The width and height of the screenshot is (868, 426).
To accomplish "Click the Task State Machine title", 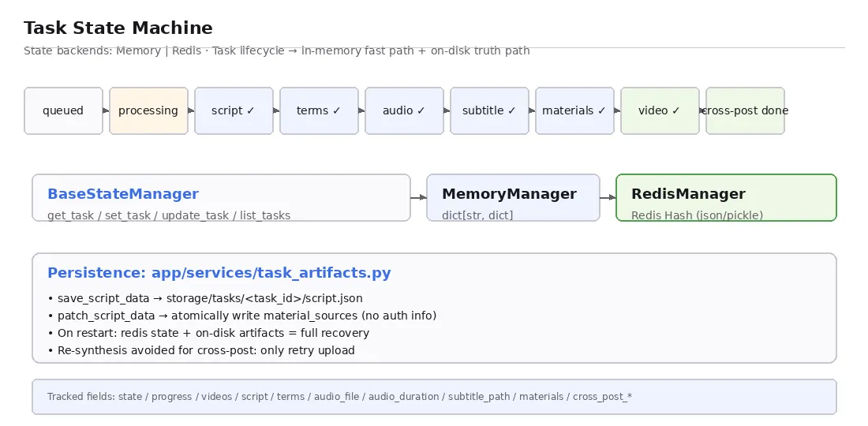I will (x=118, y=28).
